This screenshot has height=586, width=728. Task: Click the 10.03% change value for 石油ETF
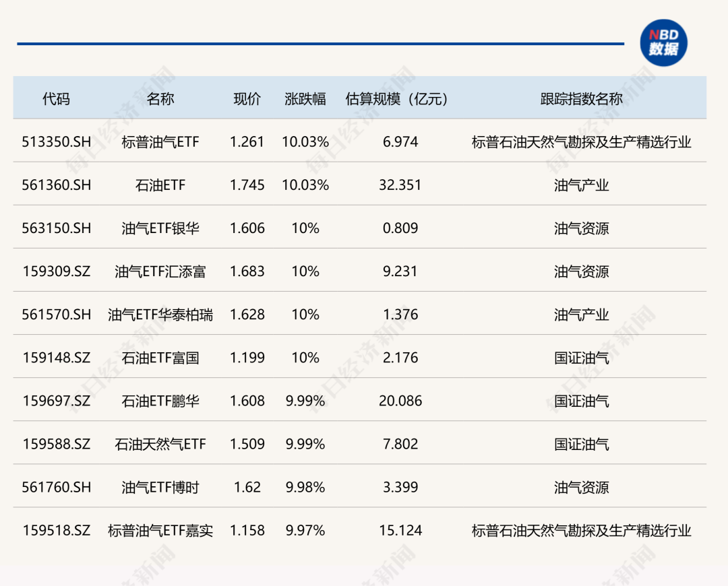pos(305,185)
